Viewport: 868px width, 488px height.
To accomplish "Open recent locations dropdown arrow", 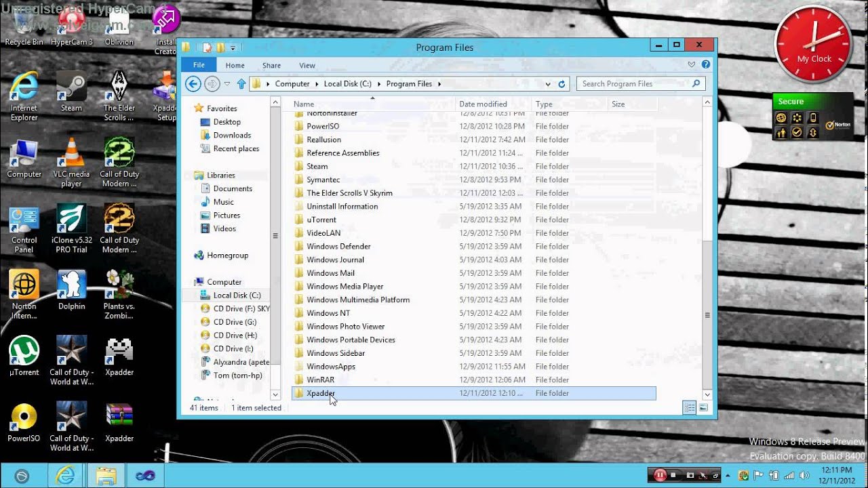I will coord(227,84).
